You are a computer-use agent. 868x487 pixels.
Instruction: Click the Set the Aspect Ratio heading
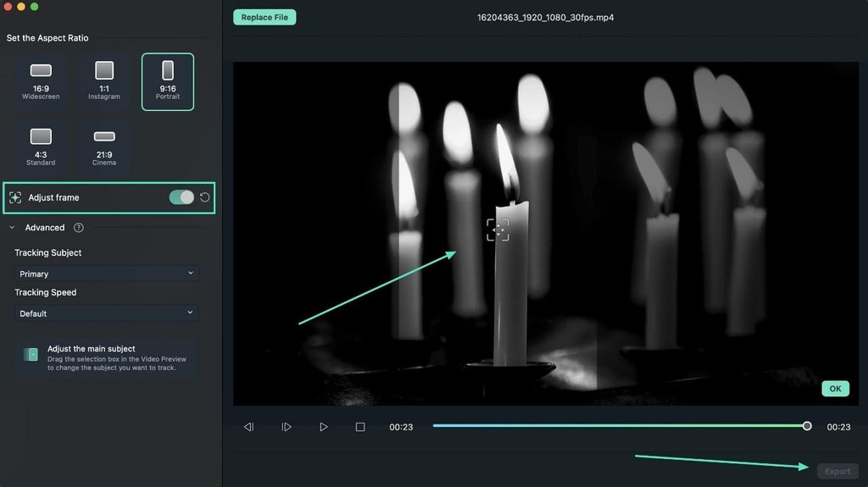(47, 38)
